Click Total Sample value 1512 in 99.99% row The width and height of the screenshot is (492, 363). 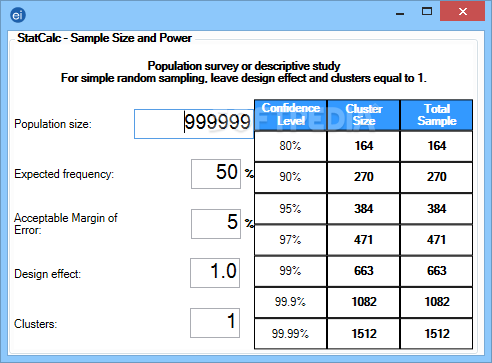click(x=437, y=334)
